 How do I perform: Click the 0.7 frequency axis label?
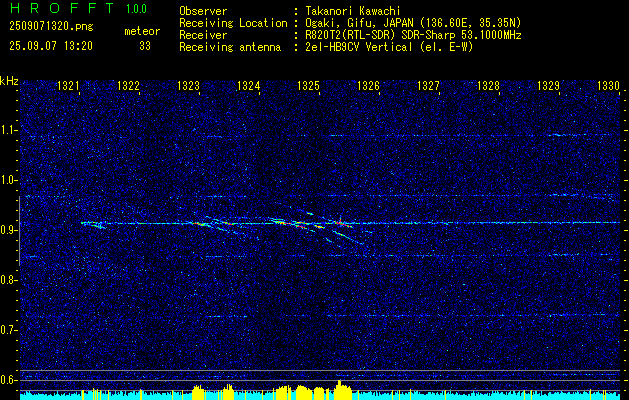click(x=8, y=330)
